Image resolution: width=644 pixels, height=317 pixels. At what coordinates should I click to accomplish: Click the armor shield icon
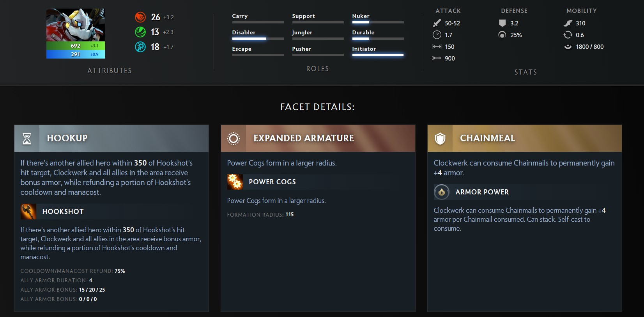502,23
